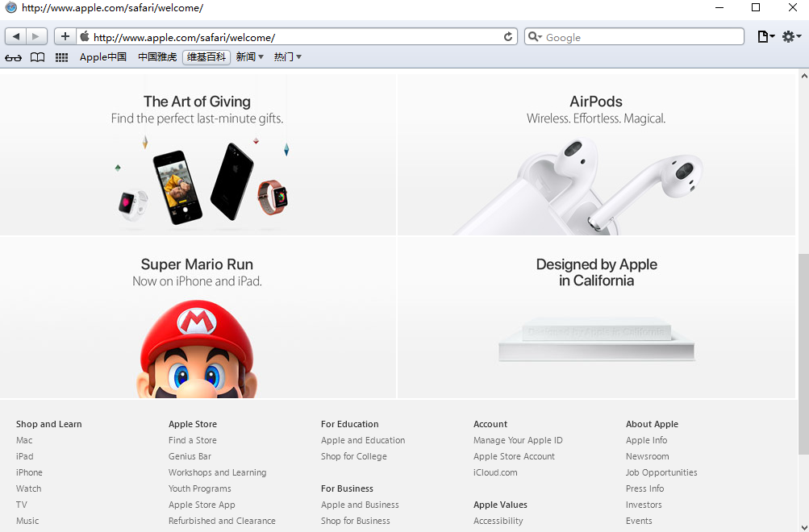Click Apple Store App link

point(202,504)
